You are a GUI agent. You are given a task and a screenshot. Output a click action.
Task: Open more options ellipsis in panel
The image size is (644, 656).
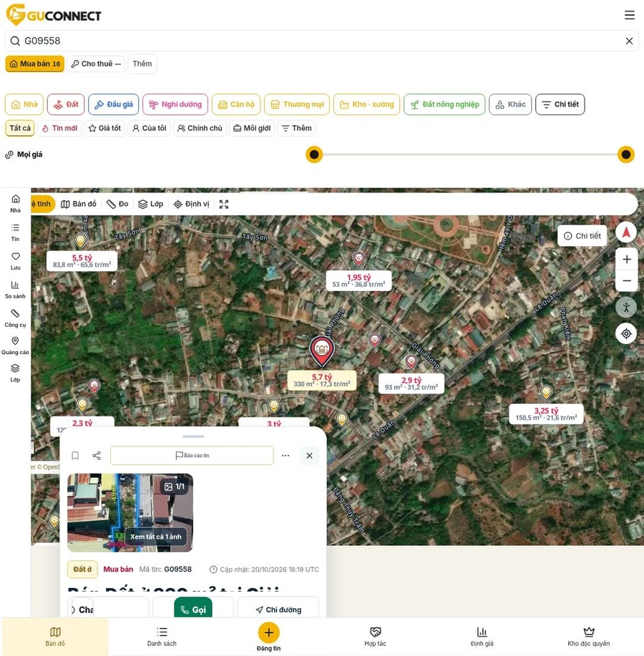pos(286,456)
